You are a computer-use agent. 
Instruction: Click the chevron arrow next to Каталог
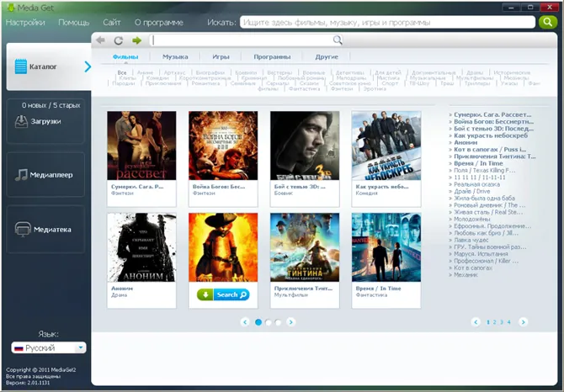pyautogui.click(x=88, y=66)
